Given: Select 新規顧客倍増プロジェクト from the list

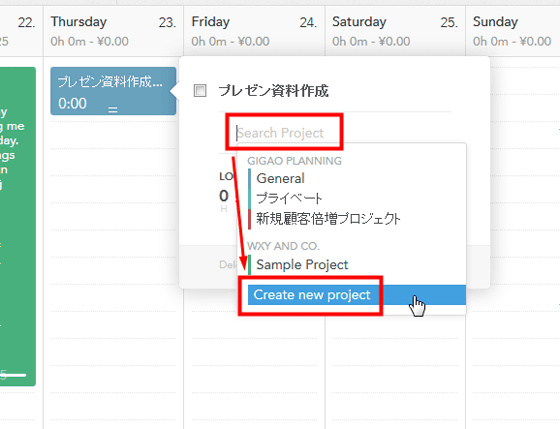Looking at the screenshot, I should coord(328,219).
